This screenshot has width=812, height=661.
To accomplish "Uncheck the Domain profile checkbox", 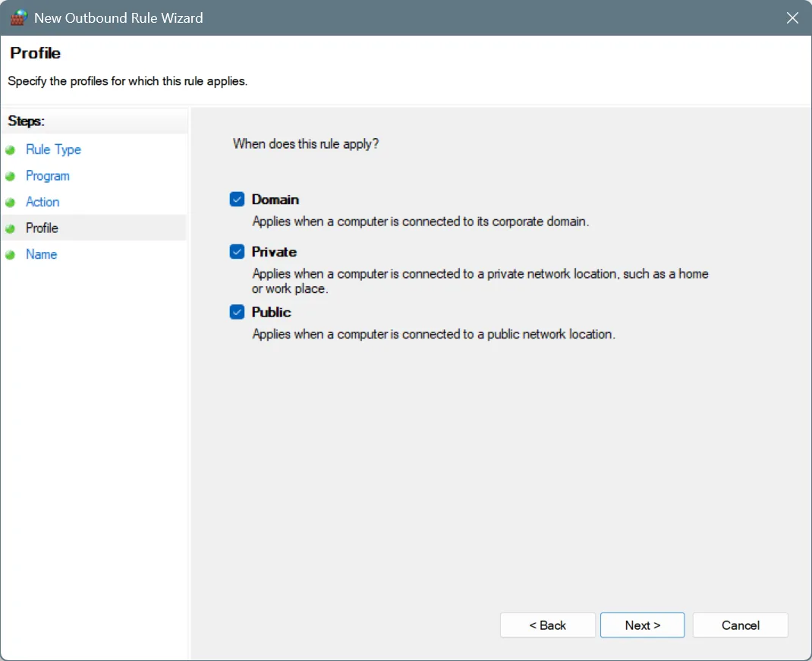I will [x=238, y=200].
